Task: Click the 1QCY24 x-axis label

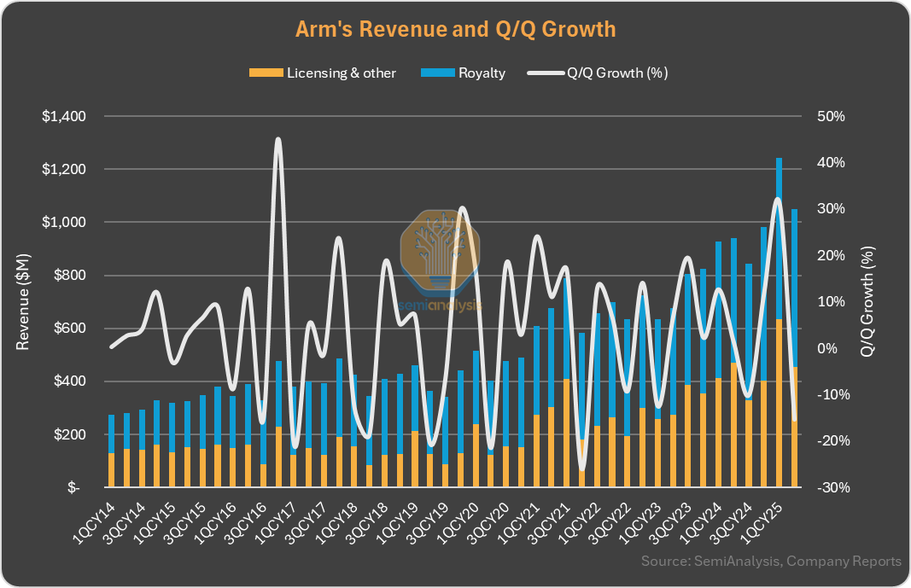Action: [x=701, y=524]
